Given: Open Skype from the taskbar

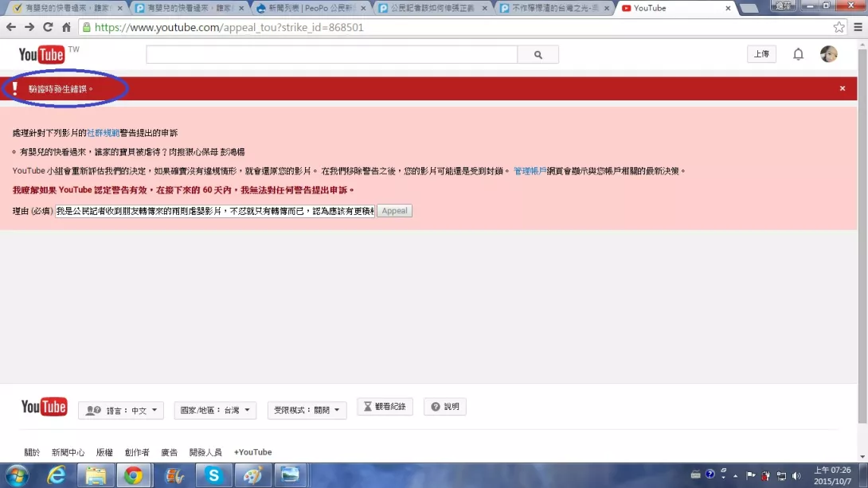Looking at the screenshot, I should tap(213, 475).
